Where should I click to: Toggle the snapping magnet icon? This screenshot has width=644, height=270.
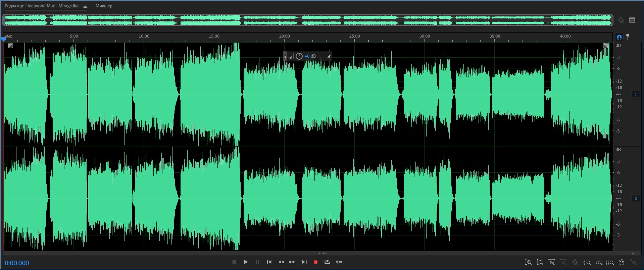[x=619, y=37]
